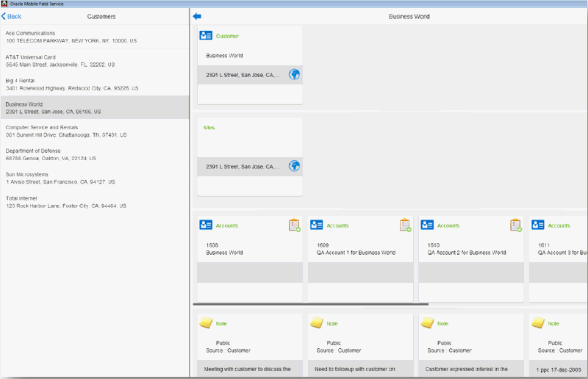This screenshot has width=588, height=379.
Task: Click contact icon on account 1609 card
Action: coord(317,225)
